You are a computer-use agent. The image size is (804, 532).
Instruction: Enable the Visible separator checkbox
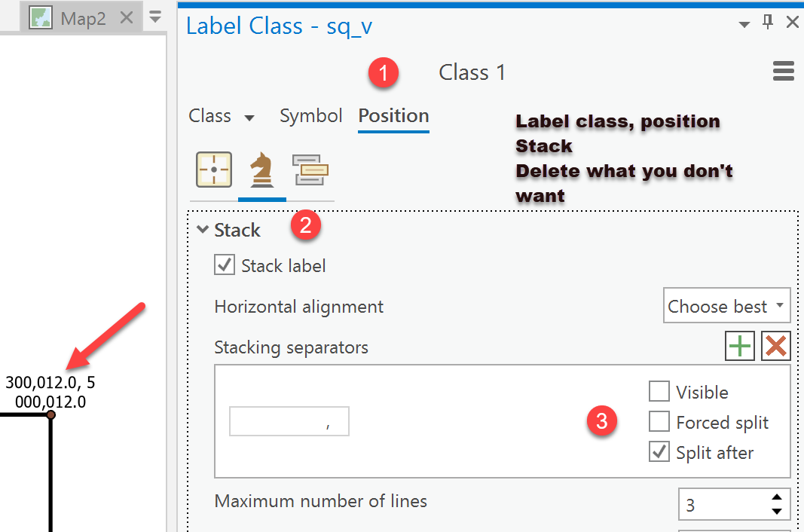point(659,392)
